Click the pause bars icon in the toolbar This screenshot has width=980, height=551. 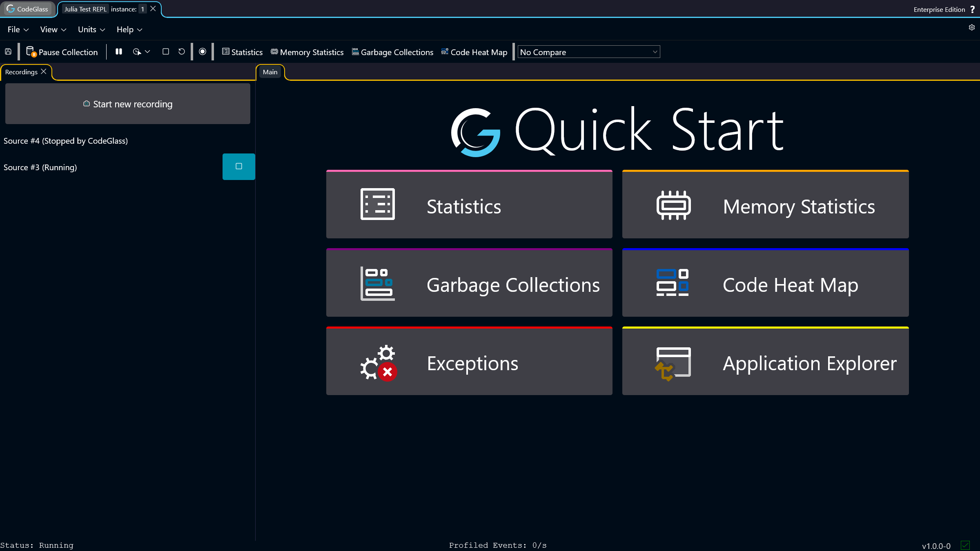point(119,51)
